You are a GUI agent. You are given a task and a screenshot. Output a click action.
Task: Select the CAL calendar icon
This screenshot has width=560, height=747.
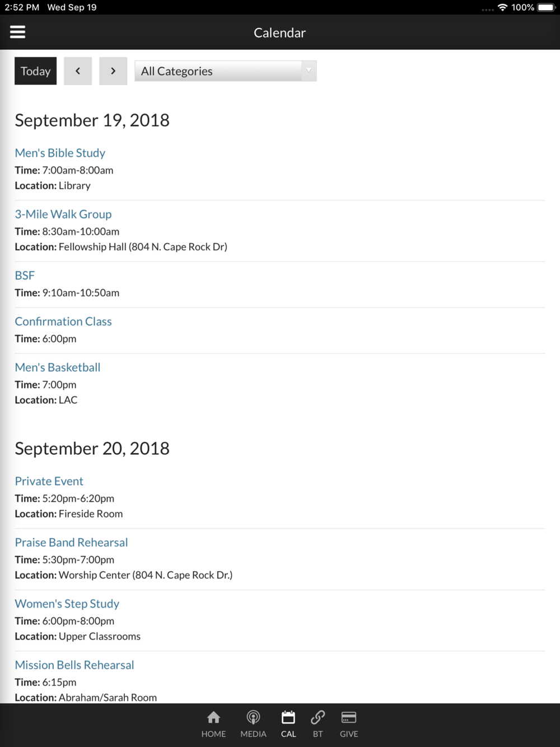click(288, 725)
